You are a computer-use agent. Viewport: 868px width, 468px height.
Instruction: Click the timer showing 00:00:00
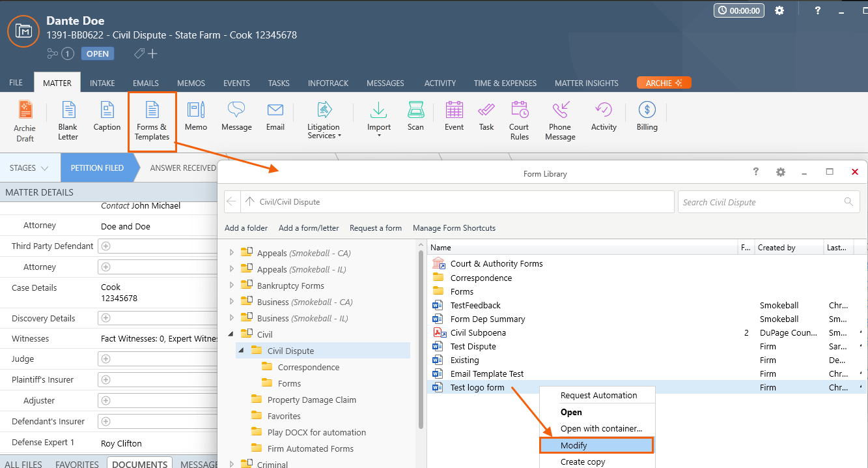739,10
